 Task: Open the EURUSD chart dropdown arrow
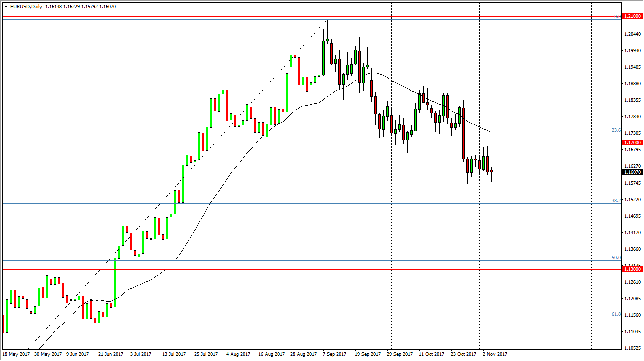tap(5, 7)
